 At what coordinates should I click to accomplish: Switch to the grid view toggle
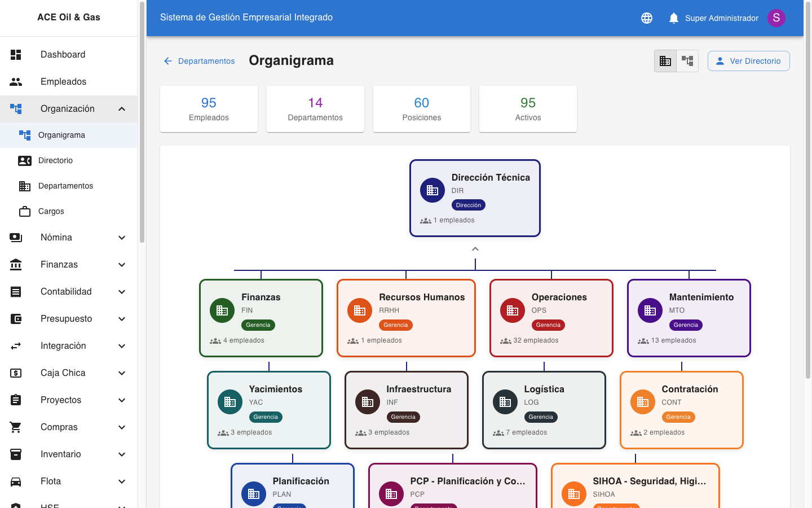point(665,60)
